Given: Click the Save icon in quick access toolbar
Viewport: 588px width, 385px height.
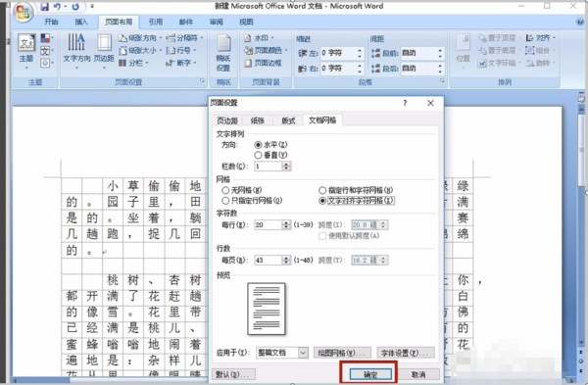Looking at the screenshot, I should tap(44, 7).
